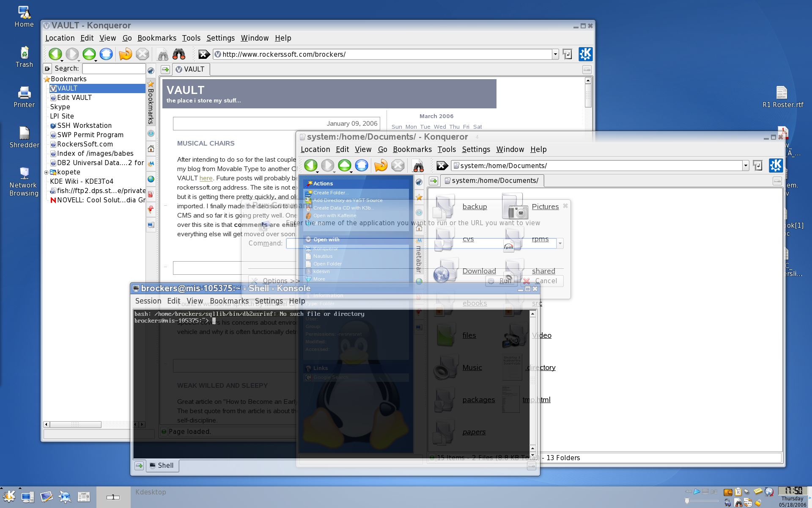Reload the VAULT page with orange arrow

125,54
